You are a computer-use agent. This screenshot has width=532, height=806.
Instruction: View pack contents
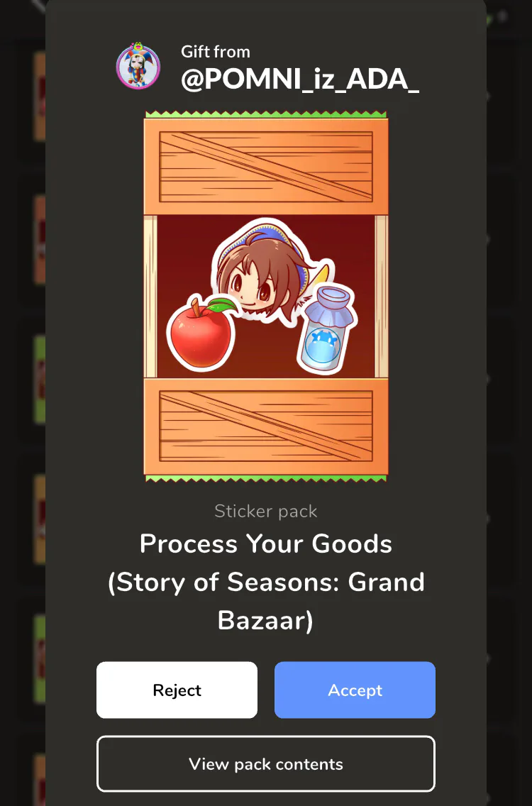pos(266,764)
